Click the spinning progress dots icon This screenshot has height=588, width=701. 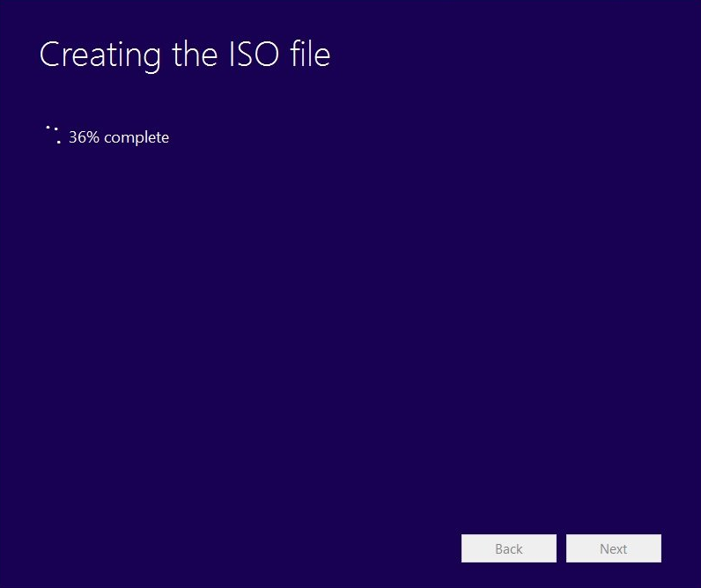(53, 135)
